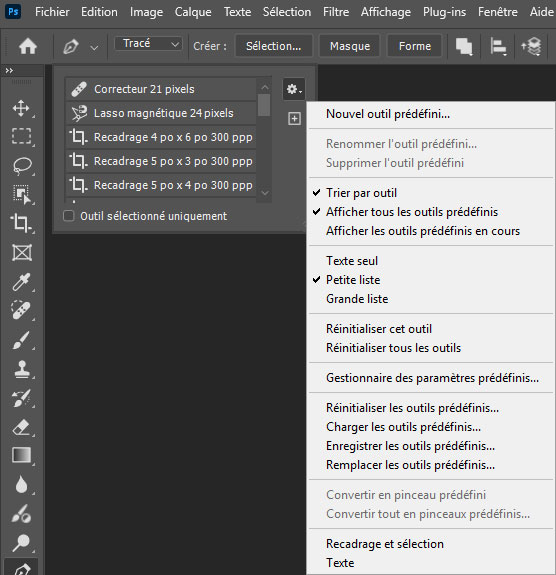The height and width of the screenshot is (575, 556).
Task: Open Gestionnaire des paramètres prédéfinis...
Action: coord(432,378)
